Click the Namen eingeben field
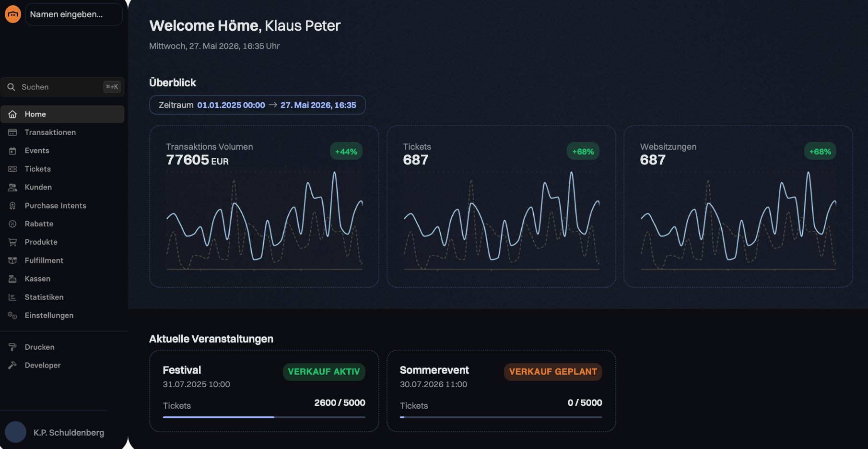Viewport: 868px width, 449px height. [x=74, y=14]
